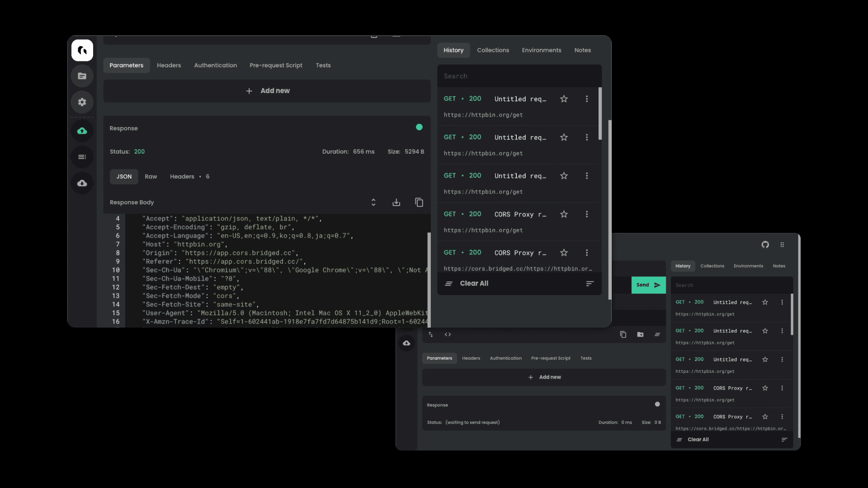Open the GitHub repository icon
Screen dimensions: 868x488
click(765, 244)
